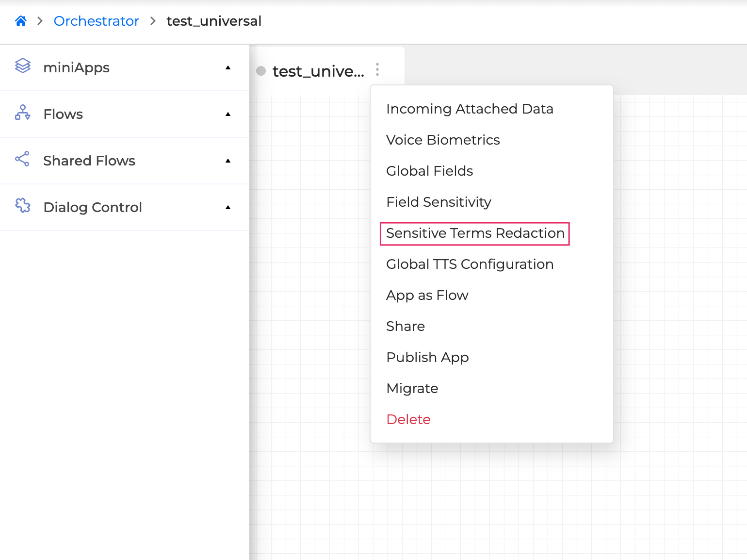This screenshot has width=747, height=560.
Task: Open the Orchestrator breadcrumb link
Action: (96, 21)
